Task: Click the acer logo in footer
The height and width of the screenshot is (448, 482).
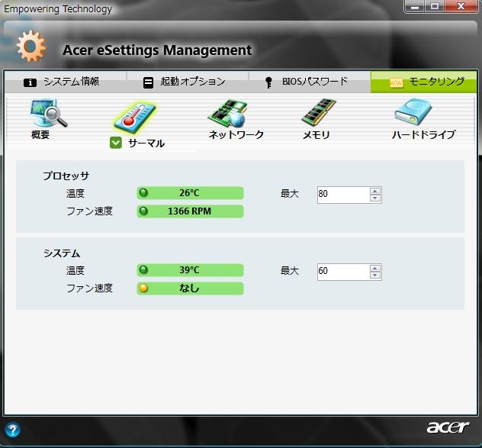Action: pyautogui.click(x=448, y=427)
